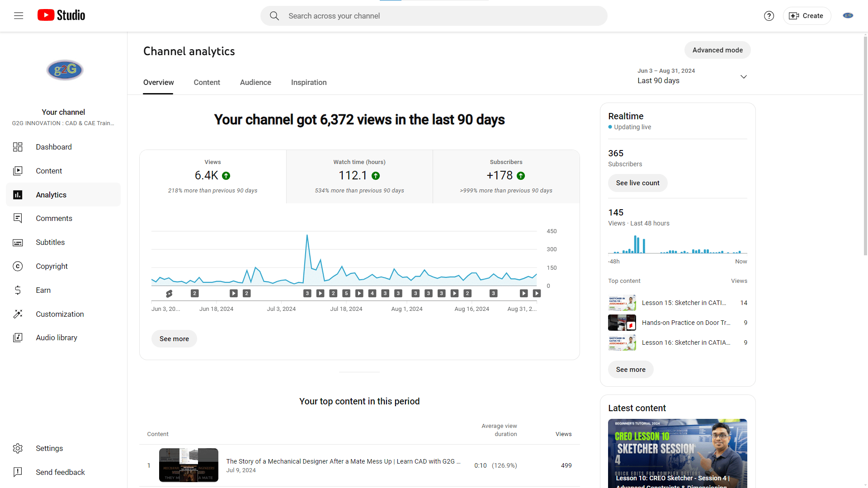Click the chart marker labeled 5
868x488 pixels.
(346, 293)
